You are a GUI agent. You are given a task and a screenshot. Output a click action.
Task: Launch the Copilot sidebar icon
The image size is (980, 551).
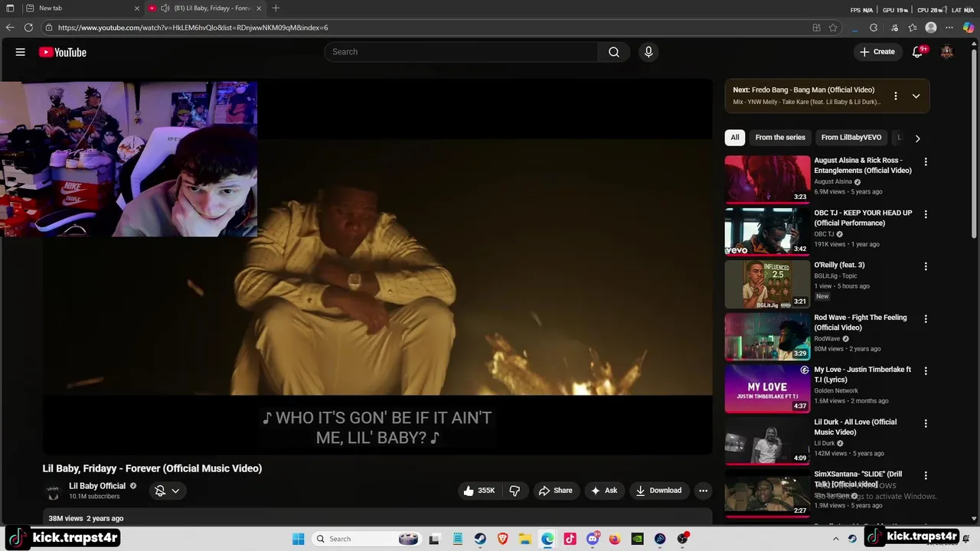point(969,28)
